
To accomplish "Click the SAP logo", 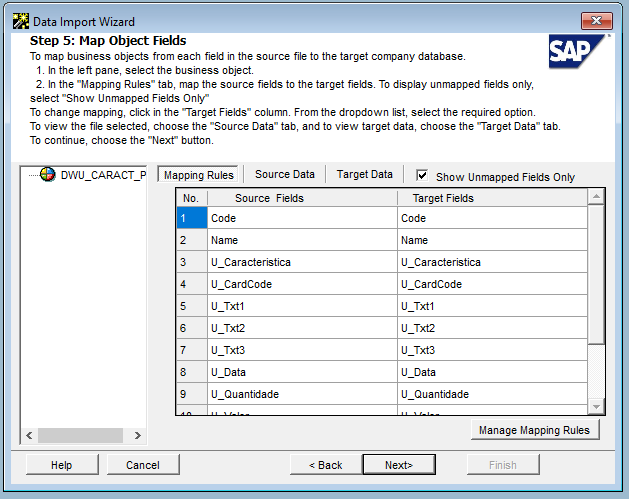I will click(x=579, y=51).
